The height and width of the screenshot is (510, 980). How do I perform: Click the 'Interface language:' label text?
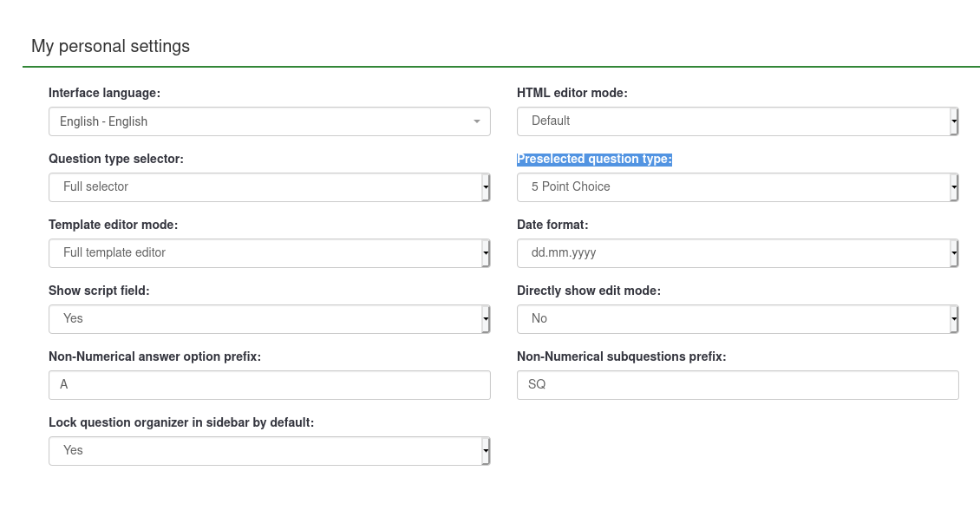[x=104, y=93]
